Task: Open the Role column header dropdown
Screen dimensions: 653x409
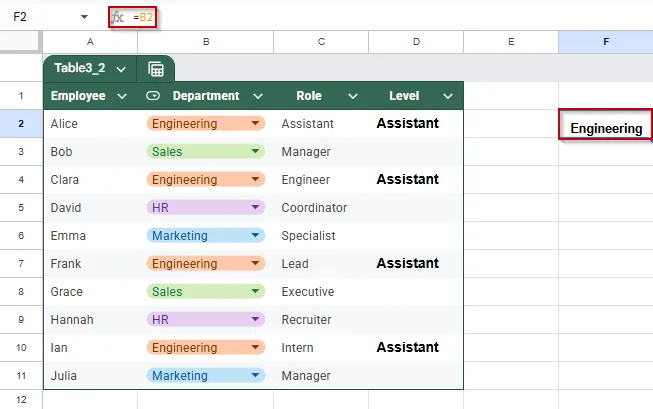Action: [x=353, y=96]
